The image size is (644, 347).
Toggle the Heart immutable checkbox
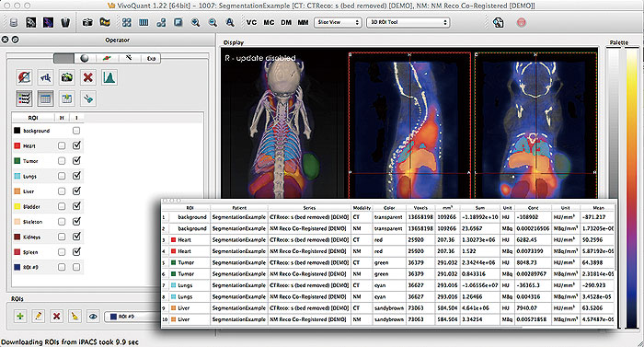(76, 145)
